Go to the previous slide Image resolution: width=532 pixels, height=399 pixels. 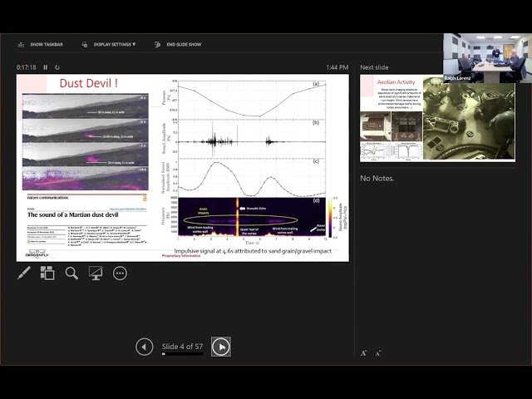pyautogui.click(x=145, y=347)
